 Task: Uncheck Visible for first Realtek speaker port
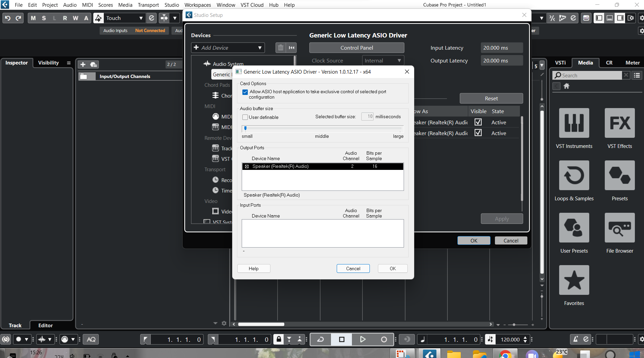point(478,122)
